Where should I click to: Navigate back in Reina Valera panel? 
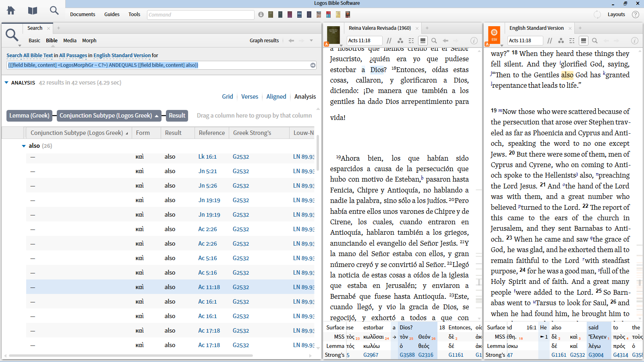[445, 41]
